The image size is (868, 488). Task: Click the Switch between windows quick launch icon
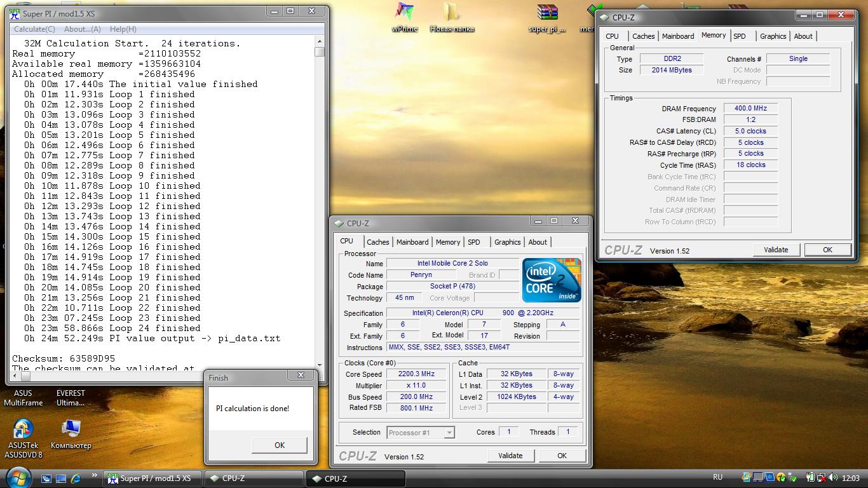47,478
